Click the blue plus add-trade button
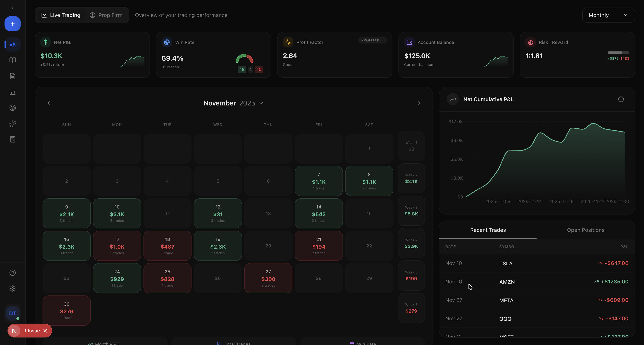Viewport: 644px width, 345px height. [12, 24]
